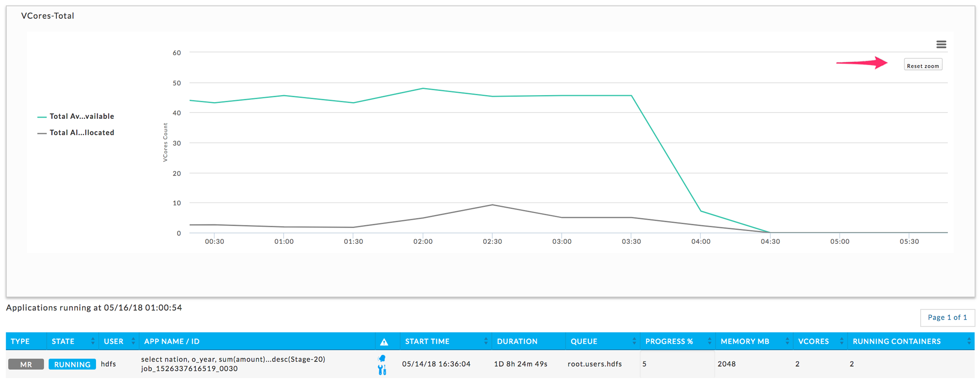This screenshot has width=980, height=382.
Task: Click job ID job_1526337616519_0030
Action: 189,369
